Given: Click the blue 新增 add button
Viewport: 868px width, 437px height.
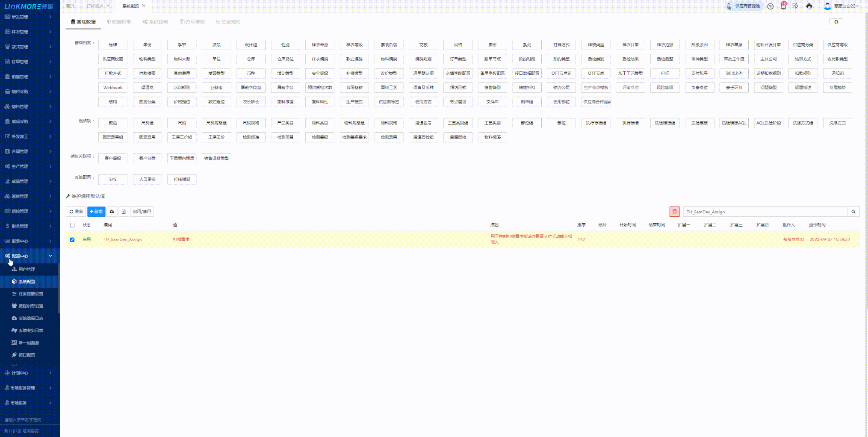Looking at the screenshot, I should click(x=96, y=212).
